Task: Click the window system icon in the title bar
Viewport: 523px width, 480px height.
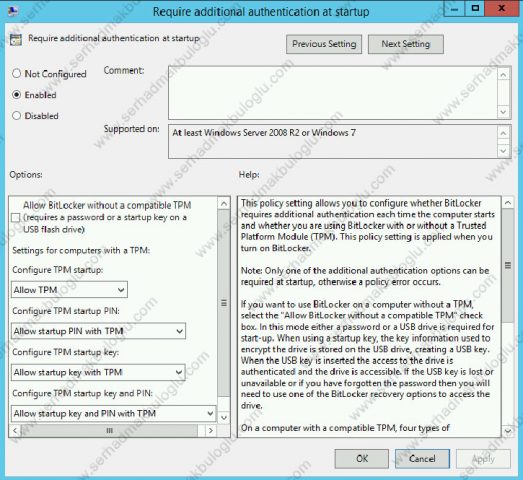Action: click(13, 11)
